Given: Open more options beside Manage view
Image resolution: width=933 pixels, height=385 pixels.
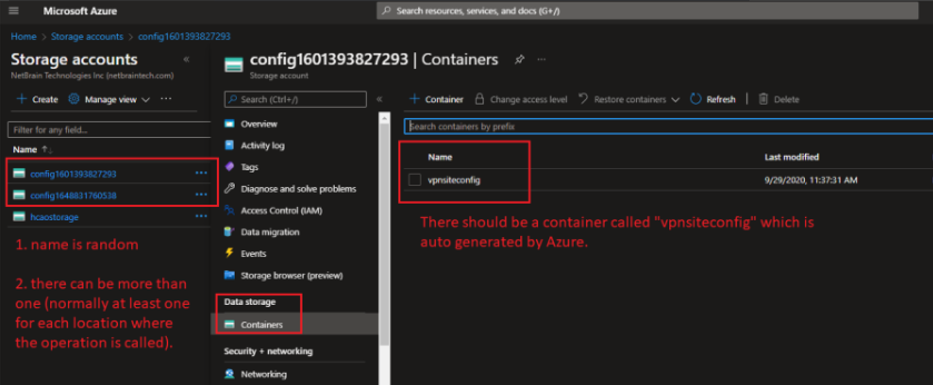Looking at the screenshot, I should 166,99.
